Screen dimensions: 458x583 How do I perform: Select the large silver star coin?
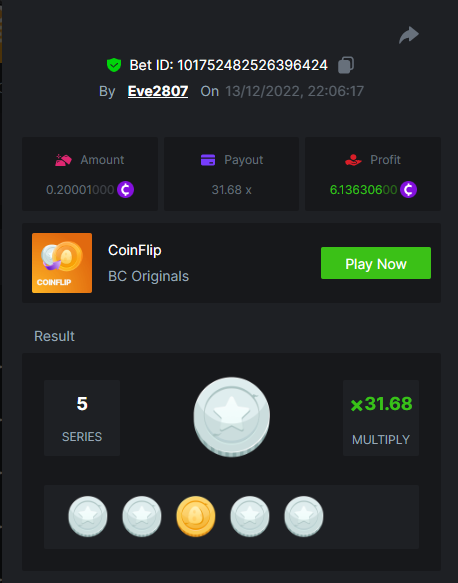(232, 417)
